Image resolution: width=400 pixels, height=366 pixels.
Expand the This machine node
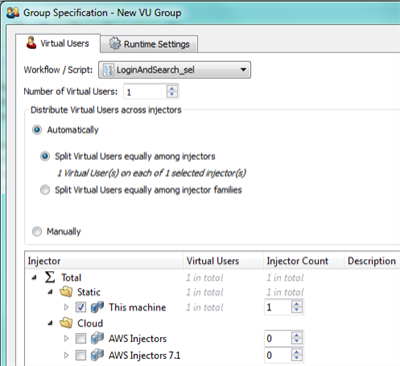[x=66, y=307]
